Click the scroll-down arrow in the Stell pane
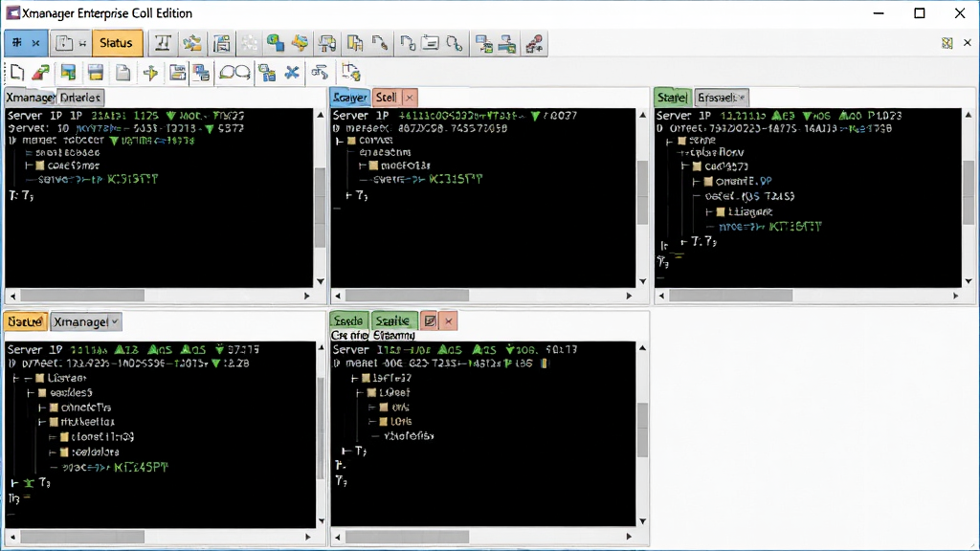980x551 pixels. tap(642, 281)
